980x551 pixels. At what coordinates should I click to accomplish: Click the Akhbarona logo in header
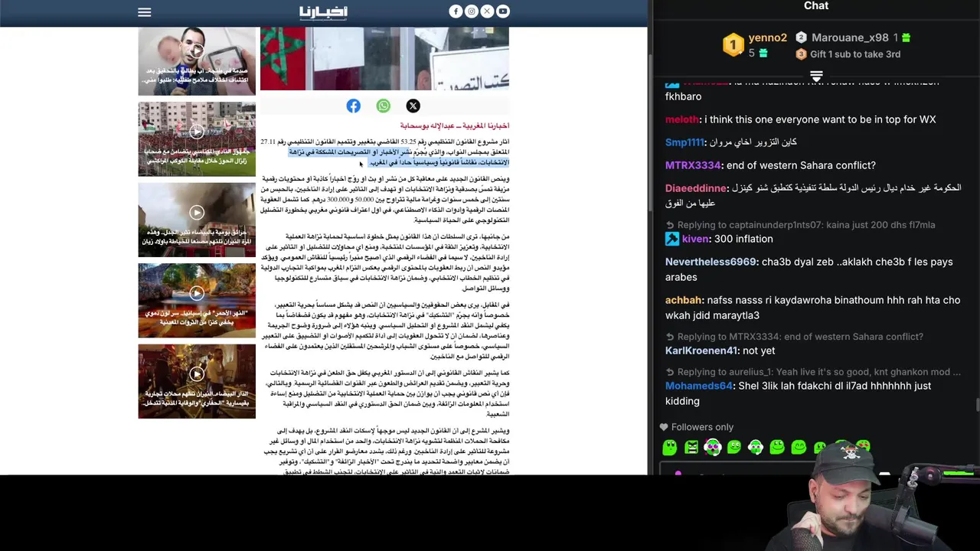(323, 11)
